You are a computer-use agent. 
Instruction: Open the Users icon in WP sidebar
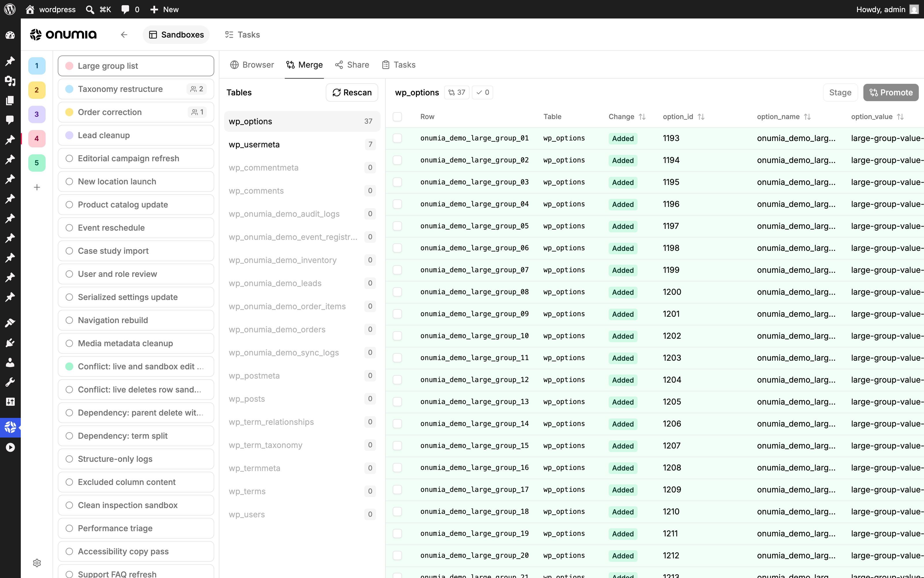10,362
